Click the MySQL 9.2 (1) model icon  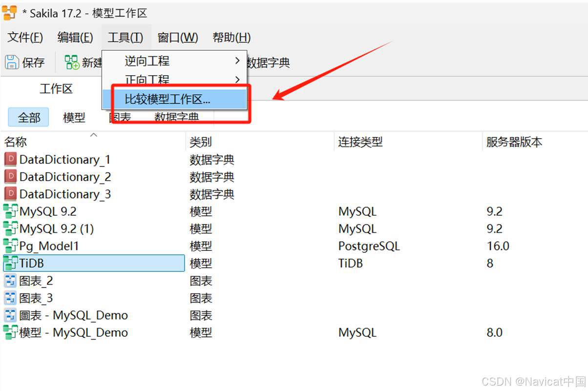pos(10,228)
